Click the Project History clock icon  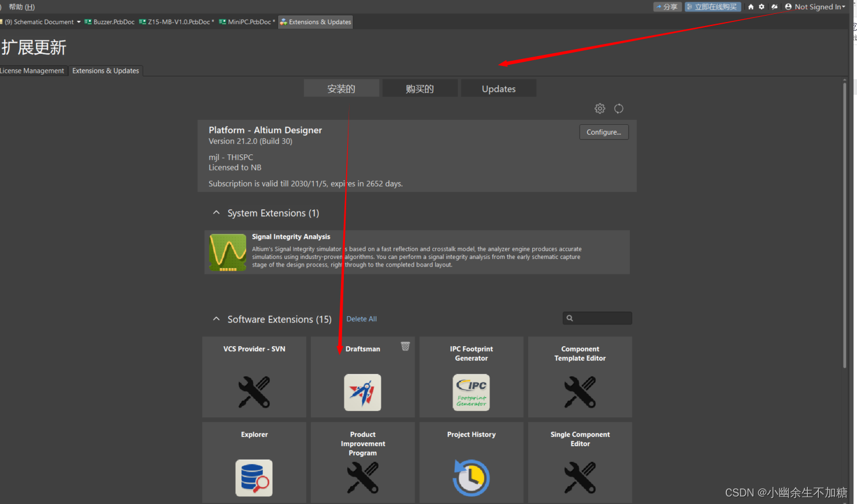tap(471, 477)
